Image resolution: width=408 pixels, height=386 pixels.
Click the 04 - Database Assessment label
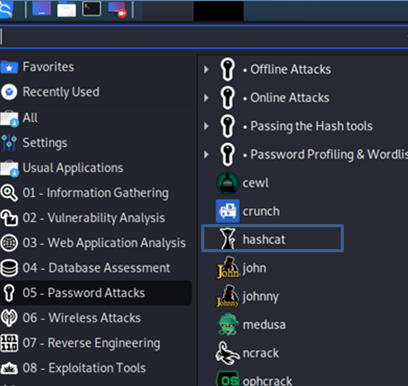[x=96, y=268]
